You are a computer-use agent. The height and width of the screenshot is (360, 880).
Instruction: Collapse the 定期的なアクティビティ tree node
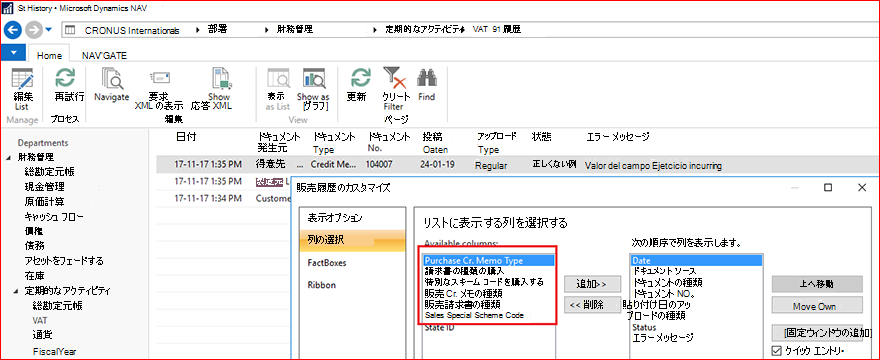pos(16,291)
